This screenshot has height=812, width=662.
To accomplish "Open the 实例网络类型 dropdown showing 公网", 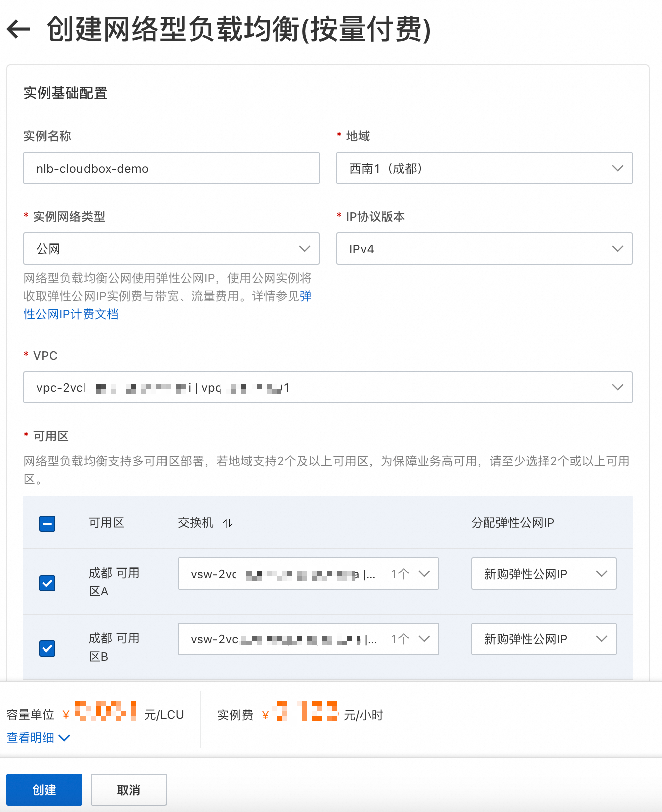I will tap(171, 249).
